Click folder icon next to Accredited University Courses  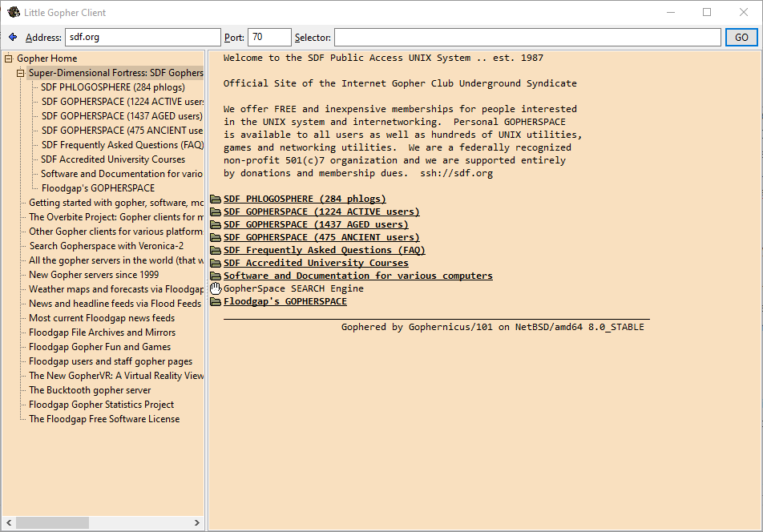[x=216, y=263]
